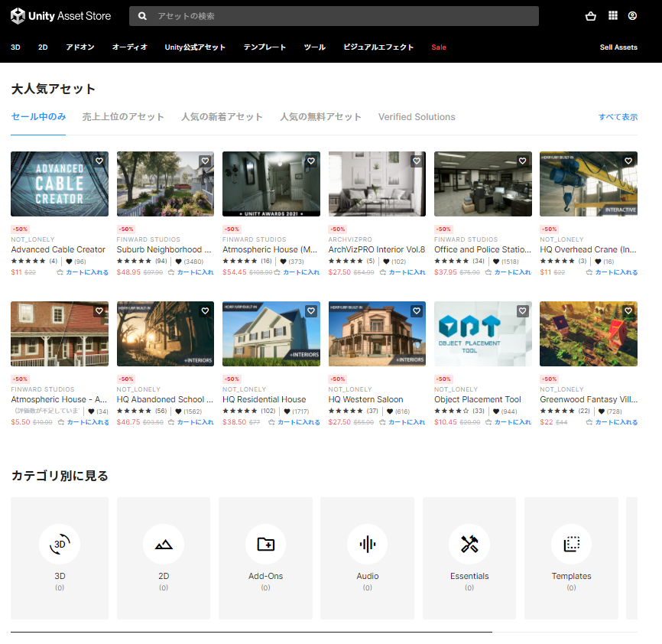Open the user account icon

(632, 15)
